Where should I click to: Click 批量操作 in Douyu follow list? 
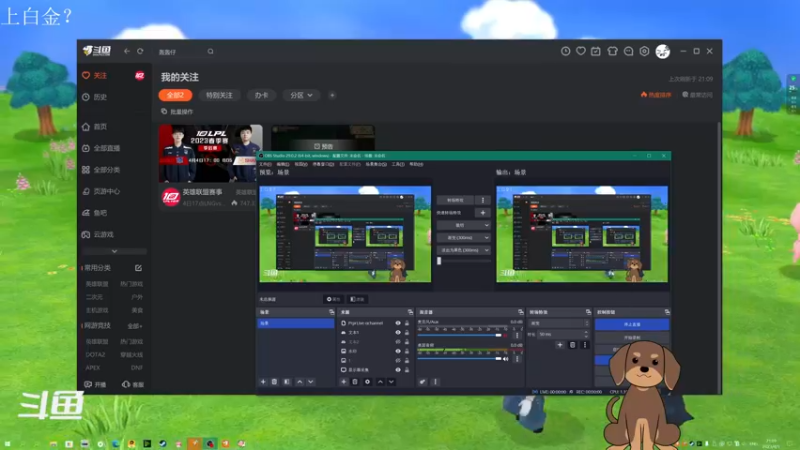pos(177,112)
